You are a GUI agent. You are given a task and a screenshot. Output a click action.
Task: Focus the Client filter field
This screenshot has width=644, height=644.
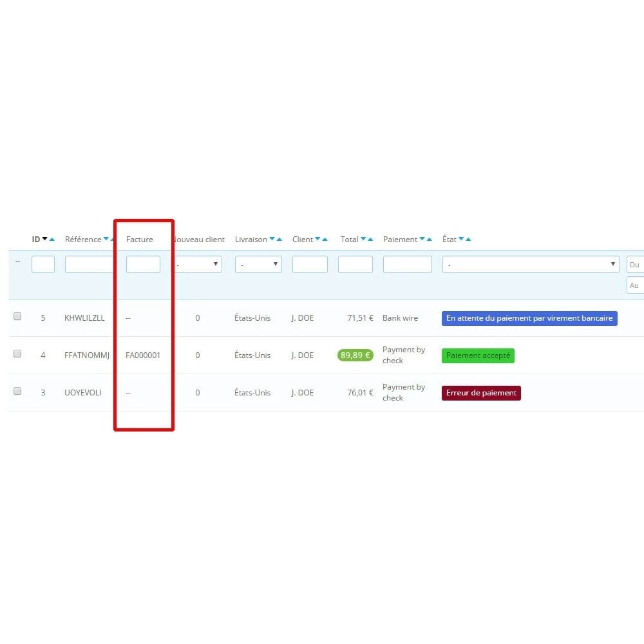310,265
